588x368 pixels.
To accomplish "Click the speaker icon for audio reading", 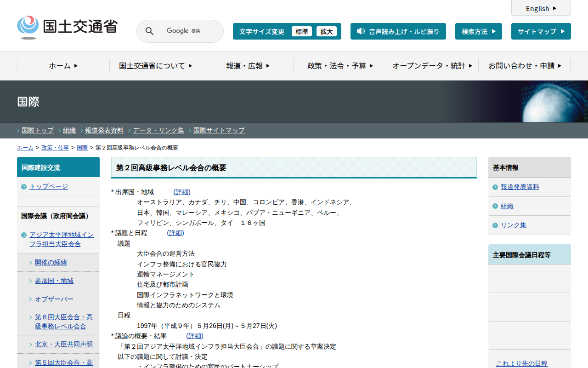I will pyautogui.click(x=361, y=31).
